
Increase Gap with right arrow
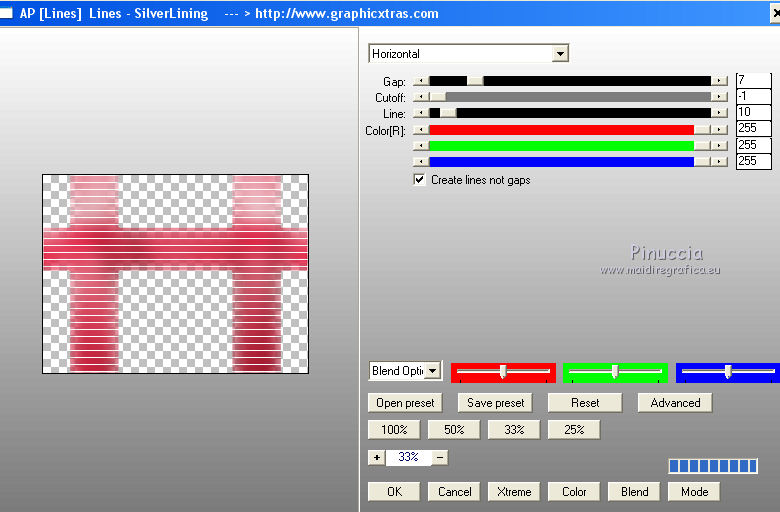coord(719,81)
